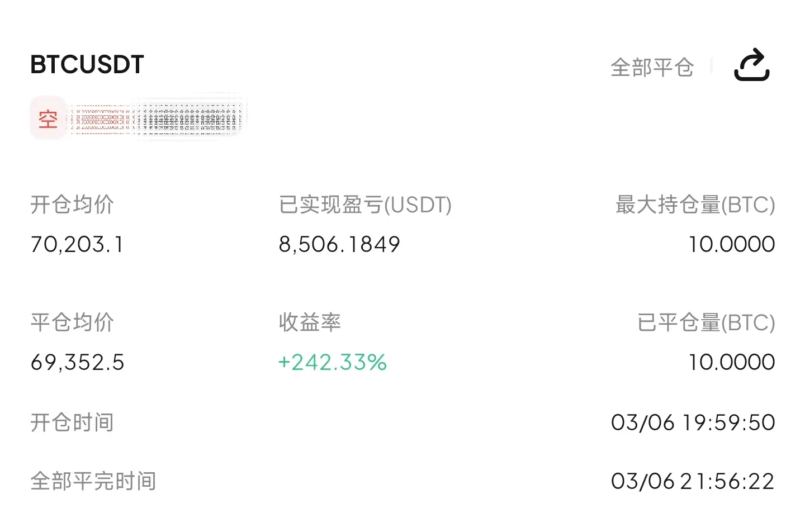This screenshot has width=805, height=532.
Task: Select the 最大持仓量(BTC) label
Action: coord(695,205)
